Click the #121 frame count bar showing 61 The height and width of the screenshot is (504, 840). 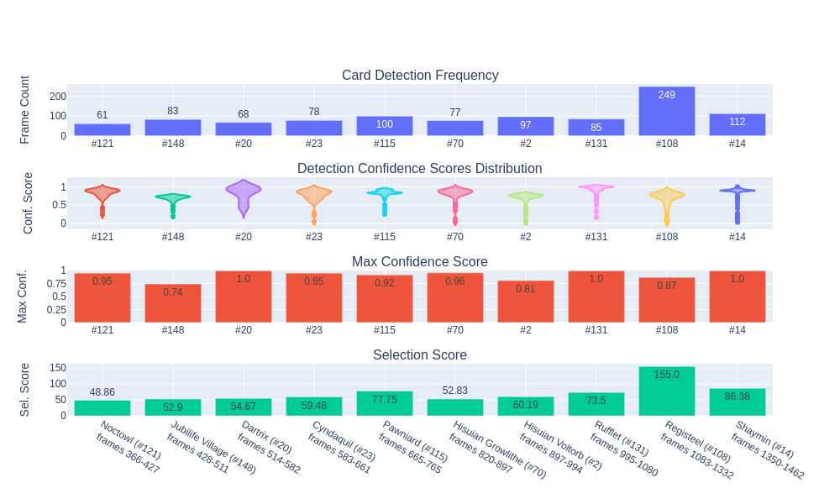(102, 129)
